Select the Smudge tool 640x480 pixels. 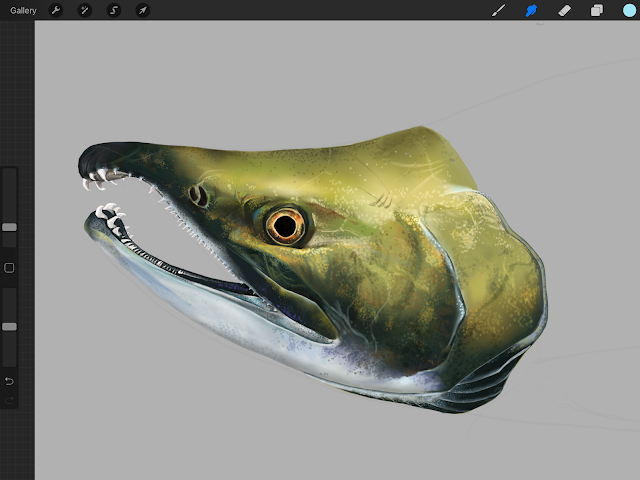click(531, 10)
